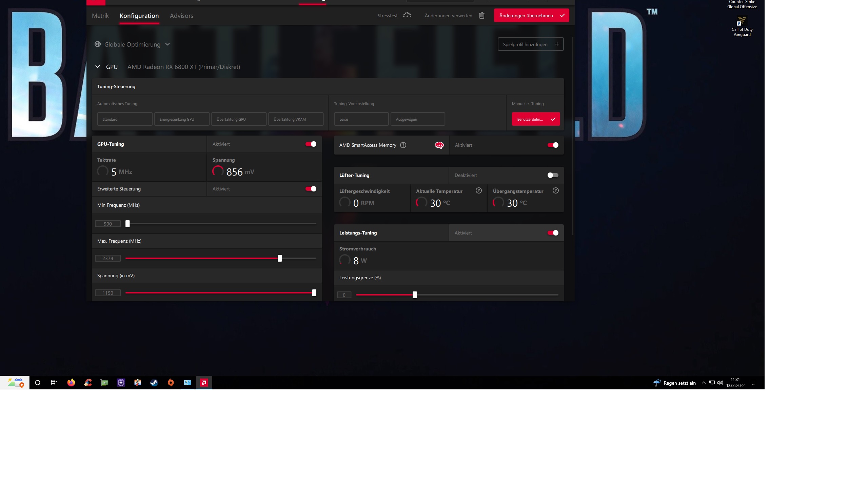Toggle the GPU-Tuning switch

click(x=311, y=144)
